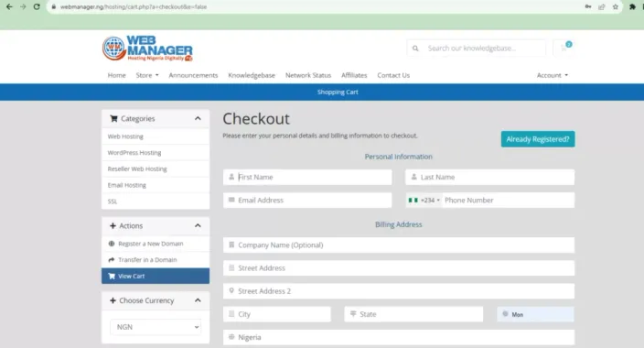Screen dimensions: 644x348
Task: Click the State field
Action: pyautogui.click(x=413, y=314)
